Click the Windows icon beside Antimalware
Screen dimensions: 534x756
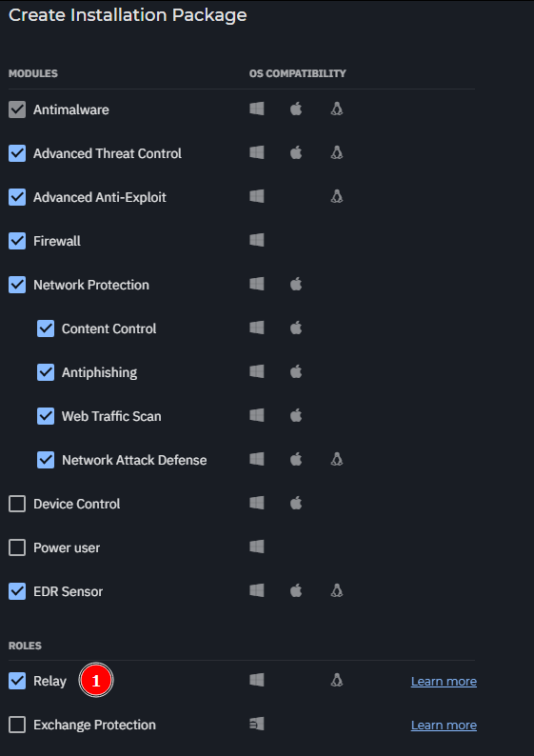click(x=257, y=109)
